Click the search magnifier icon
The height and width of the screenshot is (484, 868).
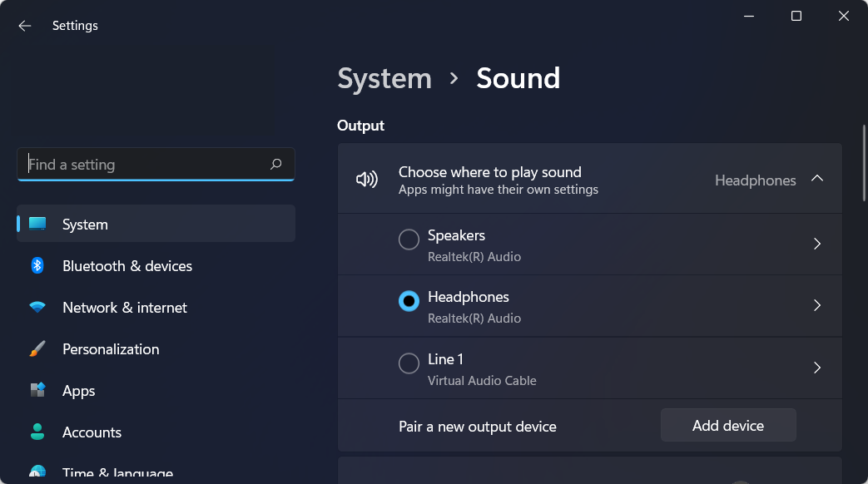276,165
